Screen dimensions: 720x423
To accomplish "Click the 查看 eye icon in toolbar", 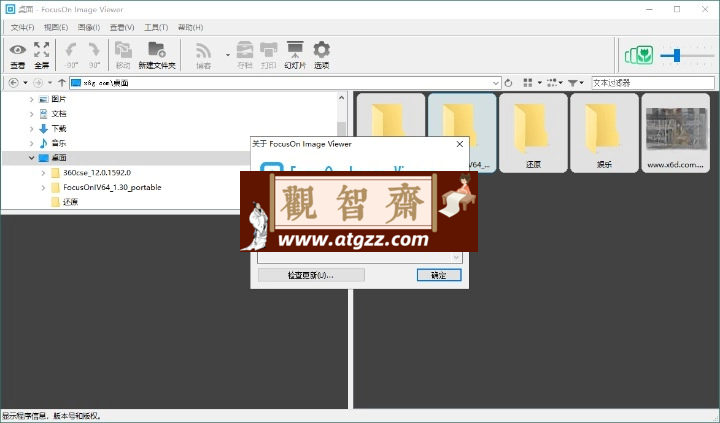I will 17,55.
